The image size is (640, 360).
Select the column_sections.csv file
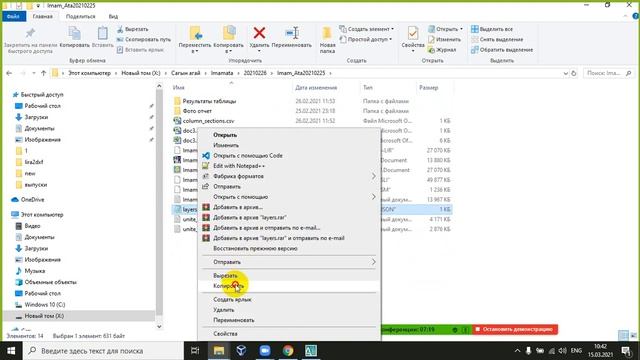(x=208, y=121)
